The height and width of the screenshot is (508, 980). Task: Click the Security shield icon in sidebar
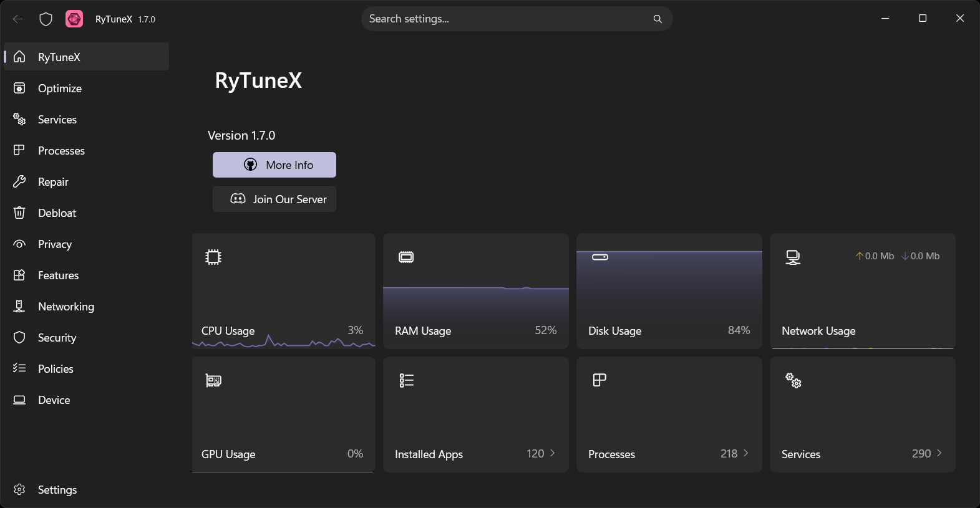pyautogui.click(x=19, y=337)
